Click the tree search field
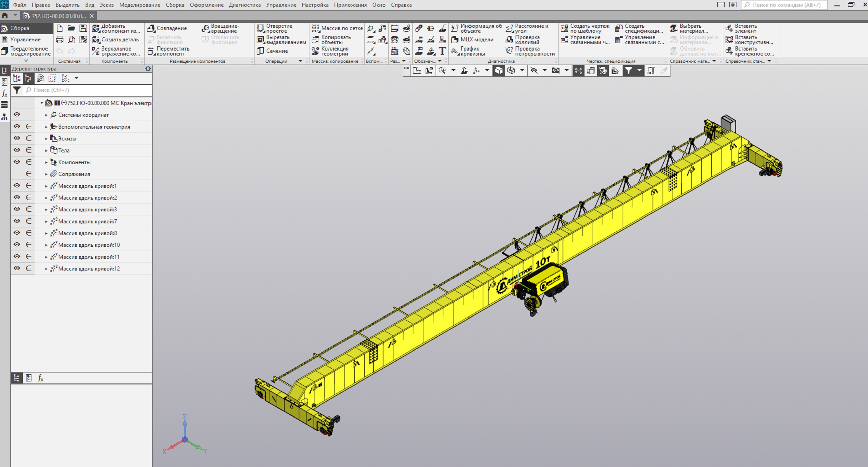 tap(88, 90)
